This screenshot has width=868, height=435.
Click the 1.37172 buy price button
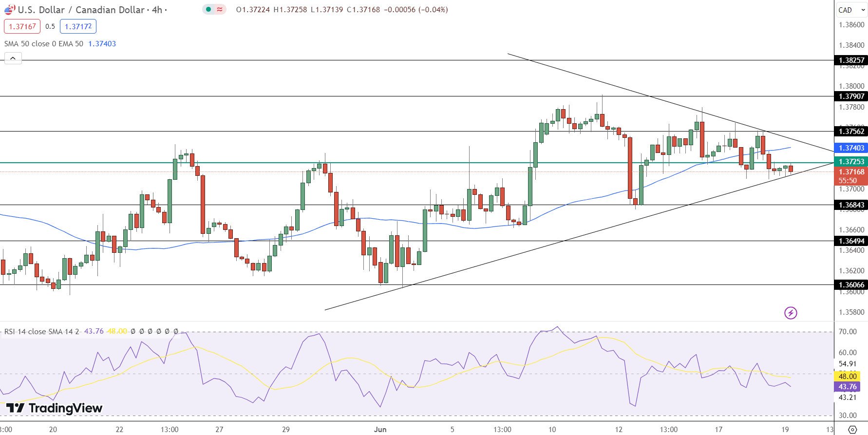(78, 26)
